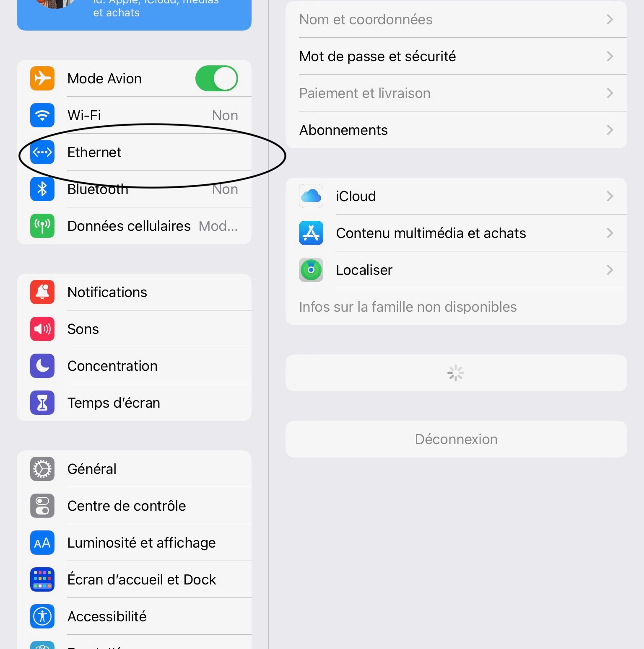Turn off the Mode Avion switch

217,78
